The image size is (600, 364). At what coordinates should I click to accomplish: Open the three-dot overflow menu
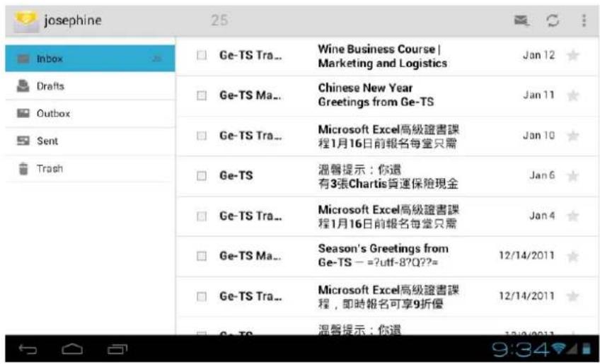pyautogui.click(x=584, y=20)
